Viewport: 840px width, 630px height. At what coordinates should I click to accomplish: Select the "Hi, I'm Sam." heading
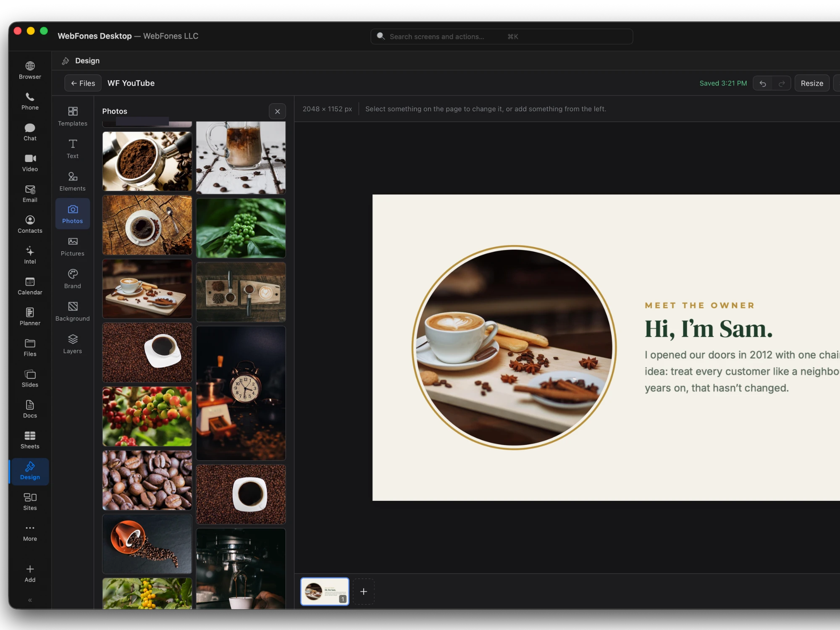(709, 329)
